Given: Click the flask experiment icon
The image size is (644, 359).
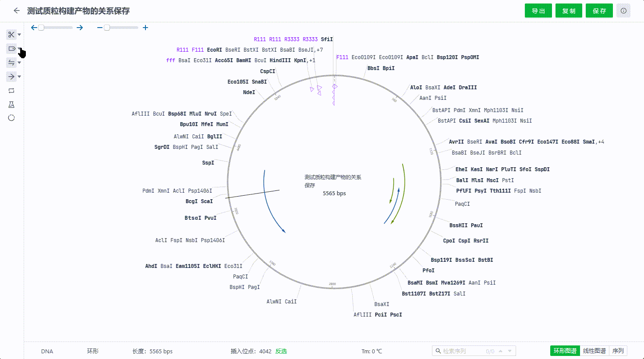Looking at the screenshot, I should pyautogui.click(x=11, y=105).
